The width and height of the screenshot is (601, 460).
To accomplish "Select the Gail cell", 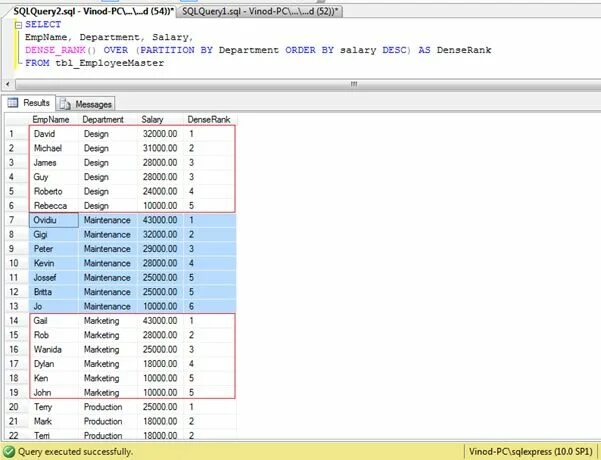I will pyautogui.click(x=54, y=320).
